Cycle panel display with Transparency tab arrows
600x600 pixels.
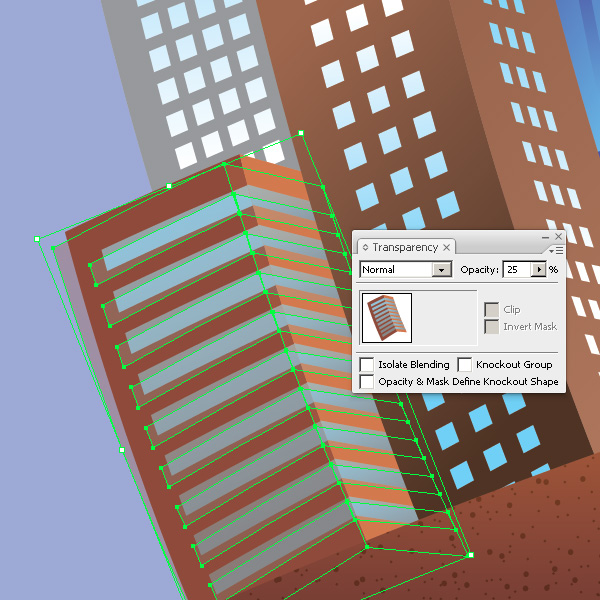point(365,248)
